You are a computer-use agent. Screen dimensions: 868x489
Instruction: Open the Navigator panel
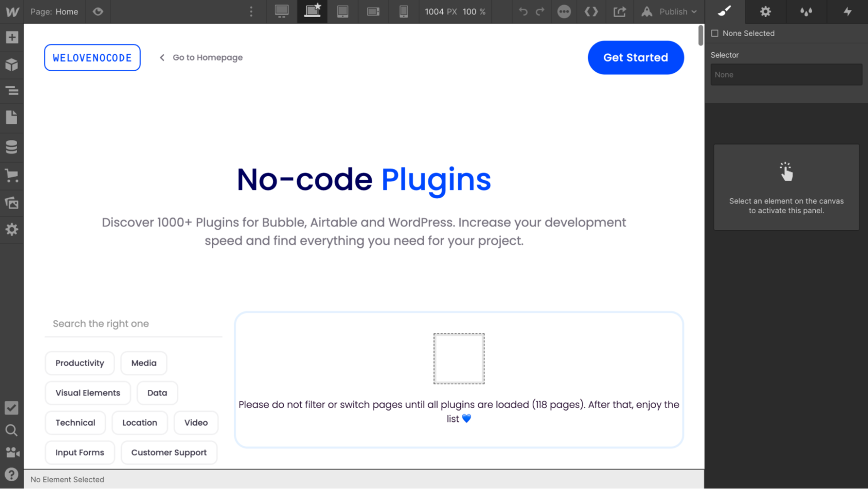point(12,91)
